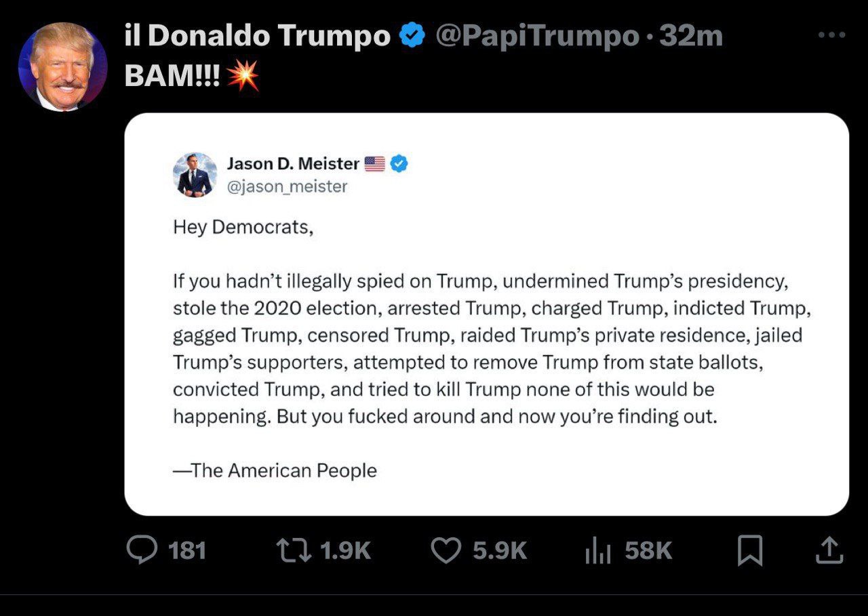This screenshot has height=616, width=868.
Task: Click the repost arrows icon
Action: [294, 550]
